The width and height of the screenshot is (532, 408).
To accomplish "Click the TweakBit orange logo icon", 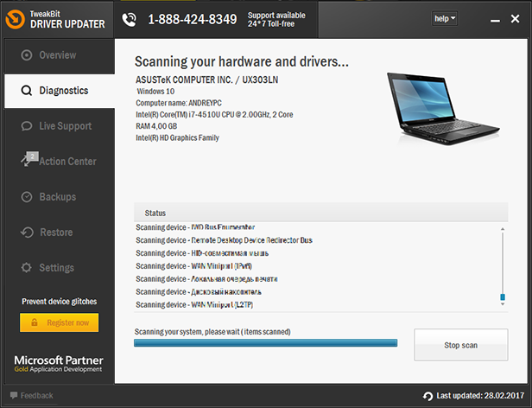I will pos(16,19).
